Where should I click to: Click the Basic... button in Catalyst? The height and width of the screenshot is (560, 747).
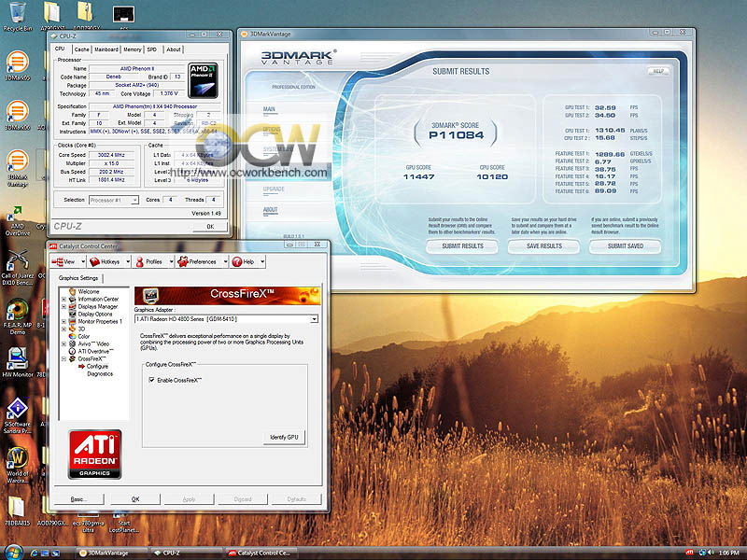pyautogui.click(x=78, y=499)
